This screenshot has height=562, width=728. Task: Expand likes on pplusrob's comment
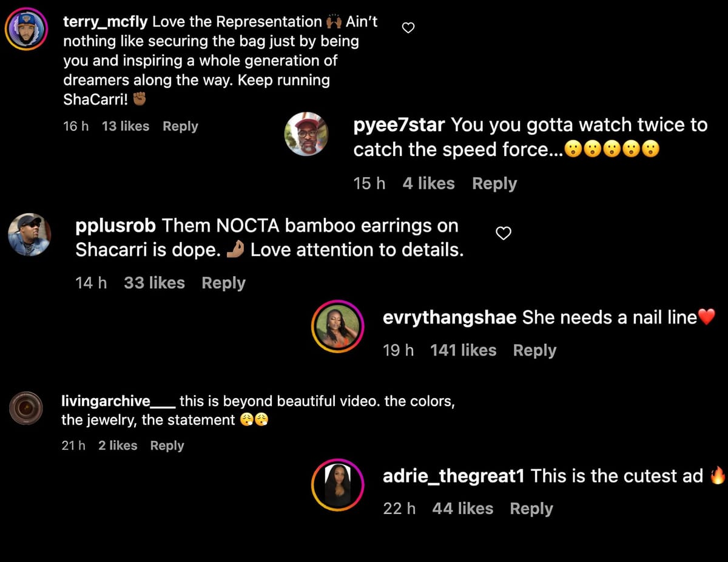tap(154, 282)
